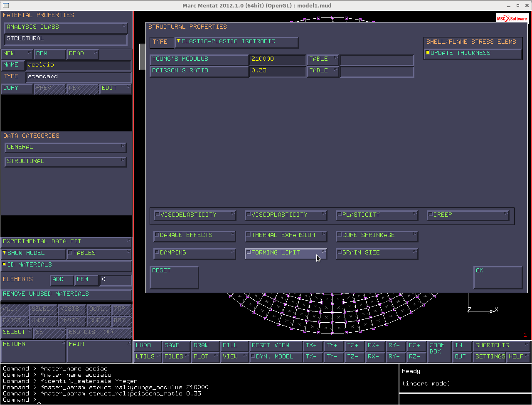Enable FORMING LIMIT option
This screenshot has width=532, height=405.
coord(286,254)
